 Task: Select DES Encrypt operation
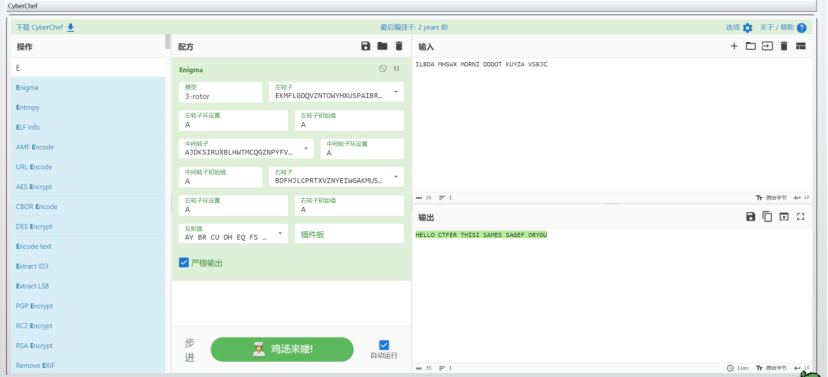tap(88, 227)
